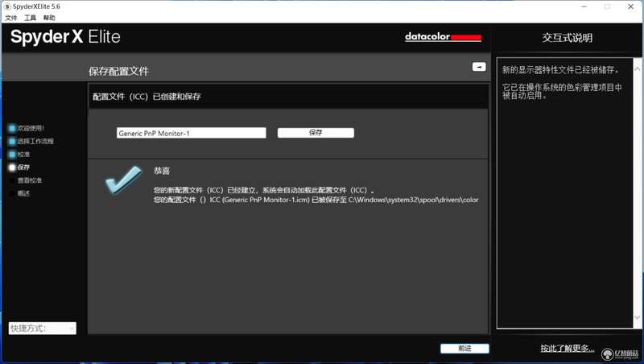Click the saved path C:\Windows\system32\spool\drivers\color text
This screenshot has height=364, width=644.
(414, 200)
